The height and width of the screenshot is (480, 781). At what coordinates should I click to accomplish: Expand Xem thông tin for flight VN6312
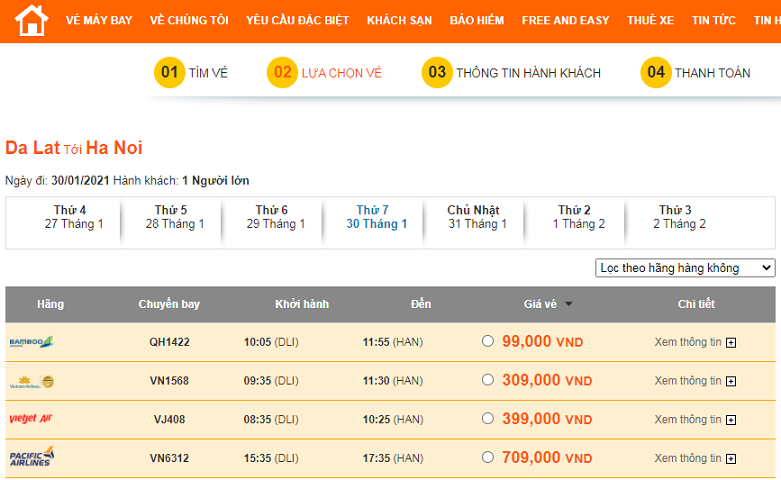695,458
